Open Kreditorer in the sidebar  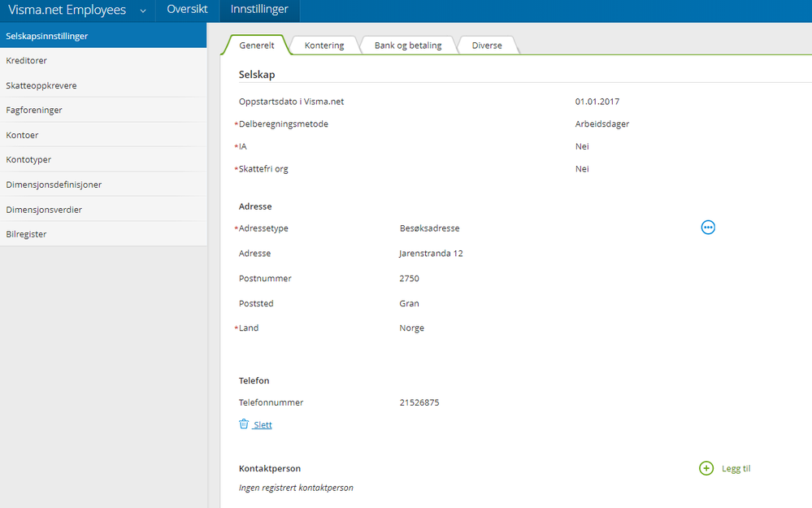(x=103, y=61)
